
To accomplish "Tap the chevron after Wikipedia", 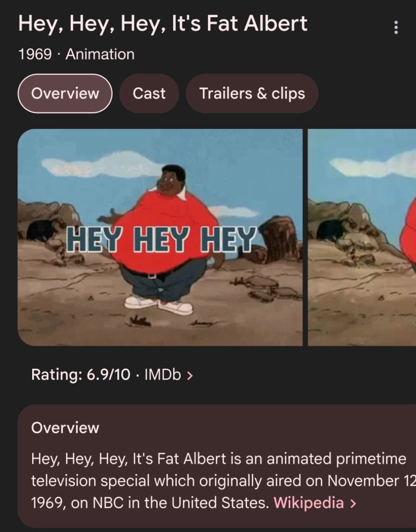I will pyautogui.click(x=353, y=503).
